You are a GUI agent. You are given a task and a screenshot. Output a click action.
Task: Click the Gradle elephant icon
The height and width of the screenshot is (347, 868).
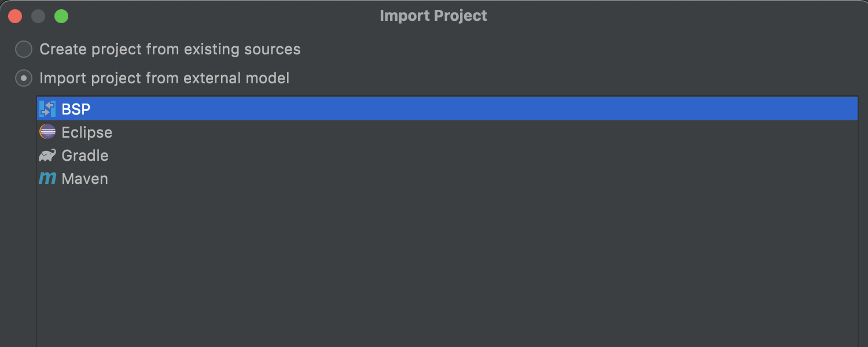(47, 155)
